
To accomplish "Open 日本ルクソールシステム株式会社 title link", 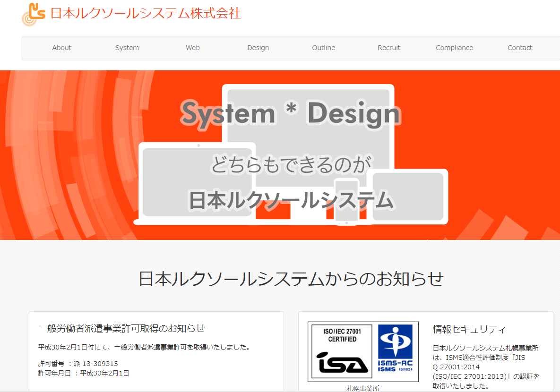I will [x=146, y=13].
